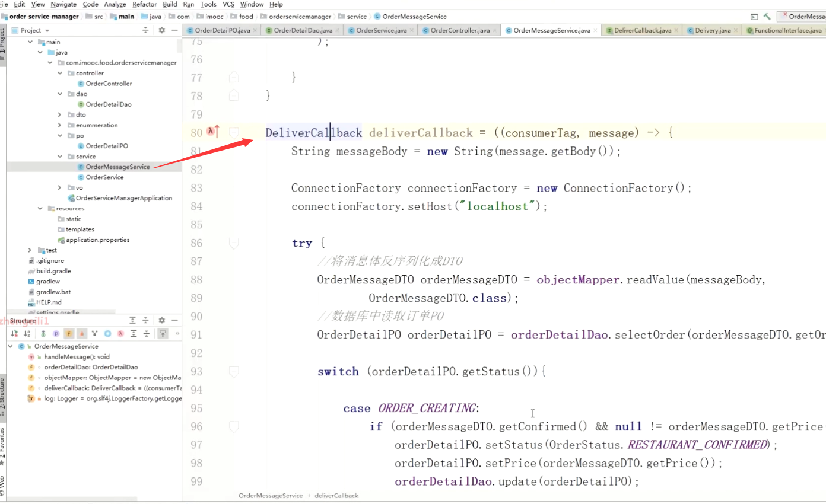Open the Navigate menu
The width and height of the screenshot is (826, 504).
click(63, 4)
